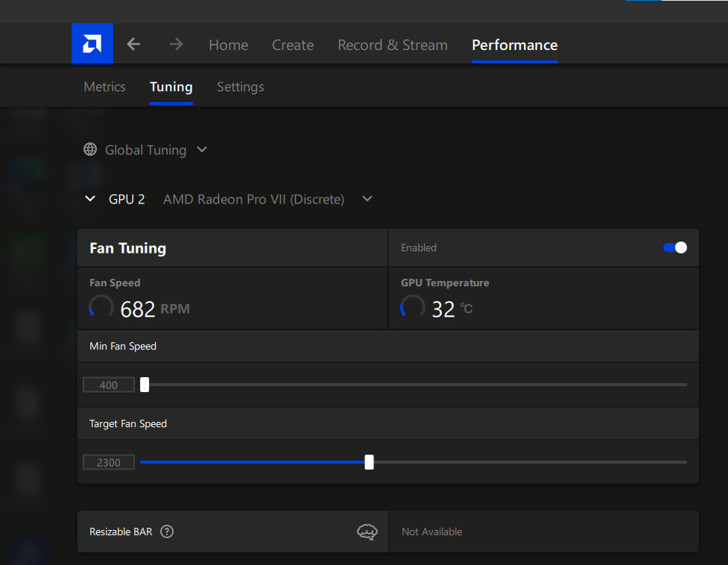Click the Target Fan Speed 2300 input box
The image size is (728, 565).
109,462
